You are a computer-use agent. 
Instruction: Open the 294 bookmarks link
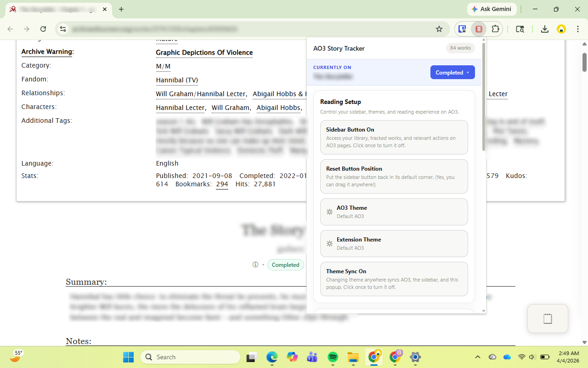point(222,184)
